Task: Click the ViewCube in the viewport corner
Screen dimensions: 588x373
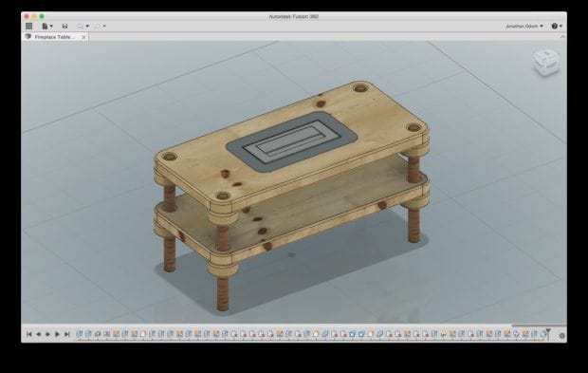Action: point(546,63)
